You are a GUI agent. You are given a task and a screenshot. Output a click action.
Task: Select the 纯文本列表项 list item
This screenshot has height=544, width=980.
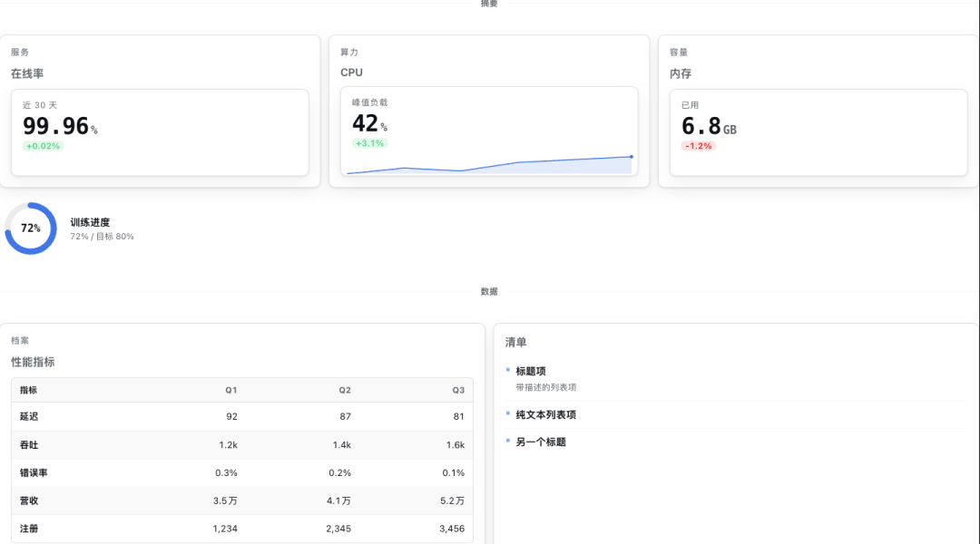(545, 414)
